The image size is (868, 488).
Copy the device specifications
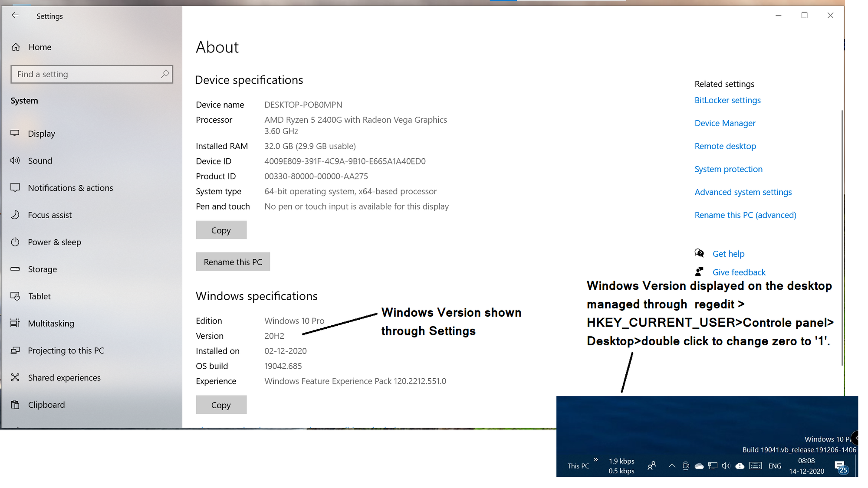tap(221, 230)
